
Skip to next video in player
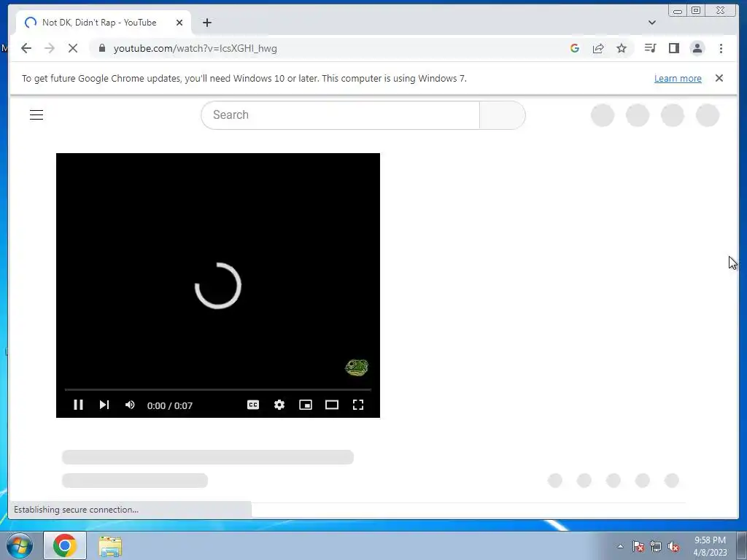(104, 405)
